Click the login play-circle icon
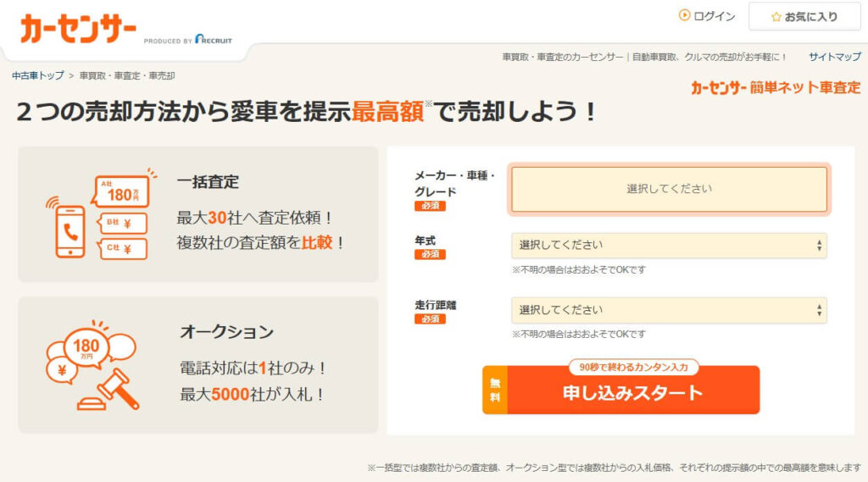 [684, 15]
